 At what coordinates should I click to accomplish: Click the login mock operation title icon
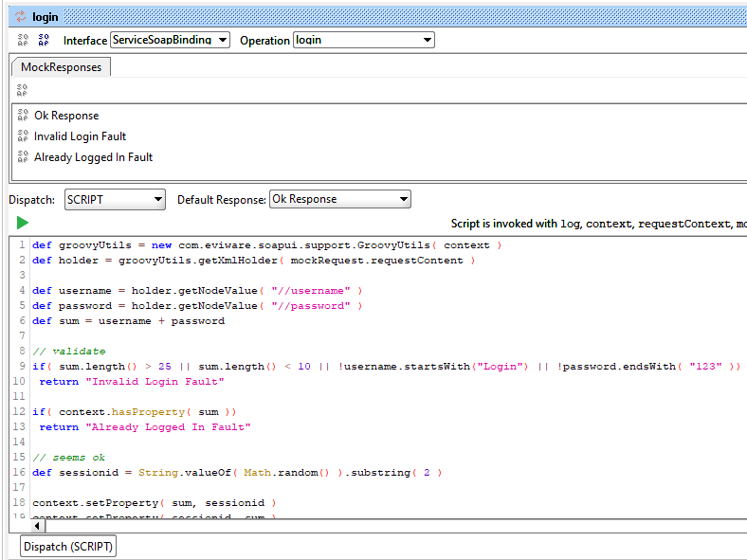click(21, 17)
